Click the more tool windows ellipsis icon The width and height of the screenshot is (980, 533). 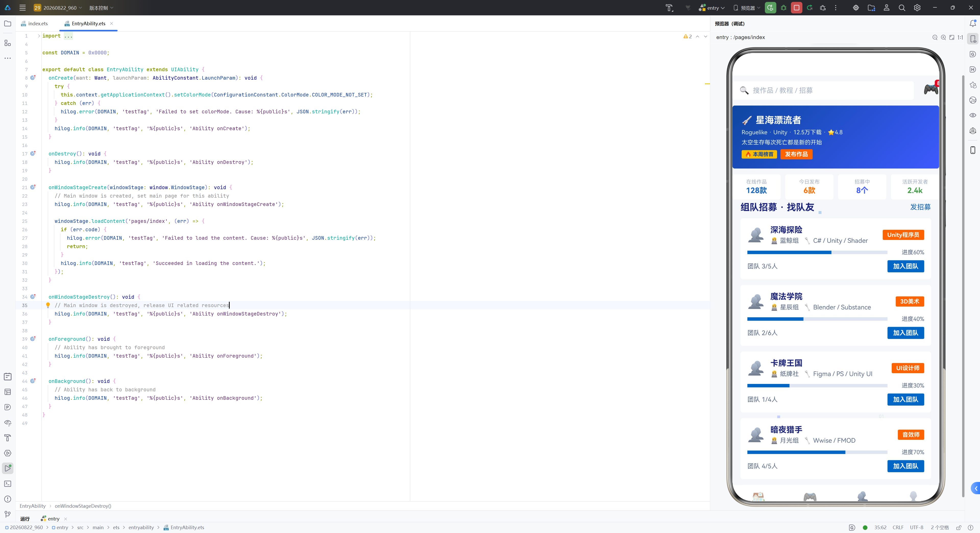tap(8, 58)
